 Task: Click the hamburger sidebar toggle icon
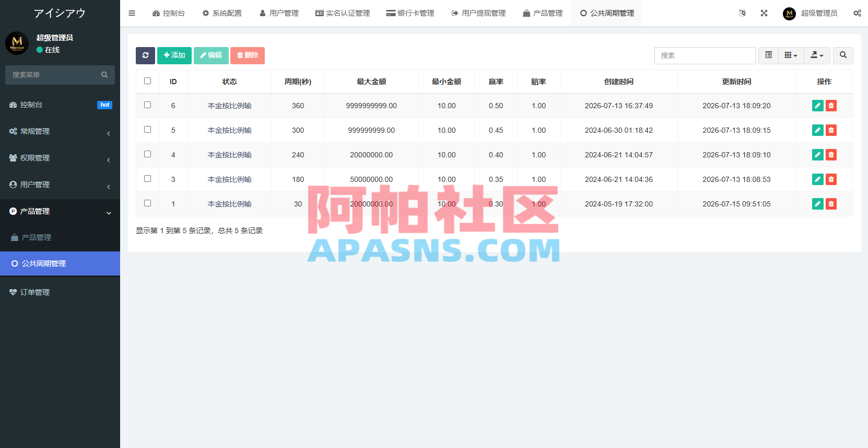[x=132, y=13]
